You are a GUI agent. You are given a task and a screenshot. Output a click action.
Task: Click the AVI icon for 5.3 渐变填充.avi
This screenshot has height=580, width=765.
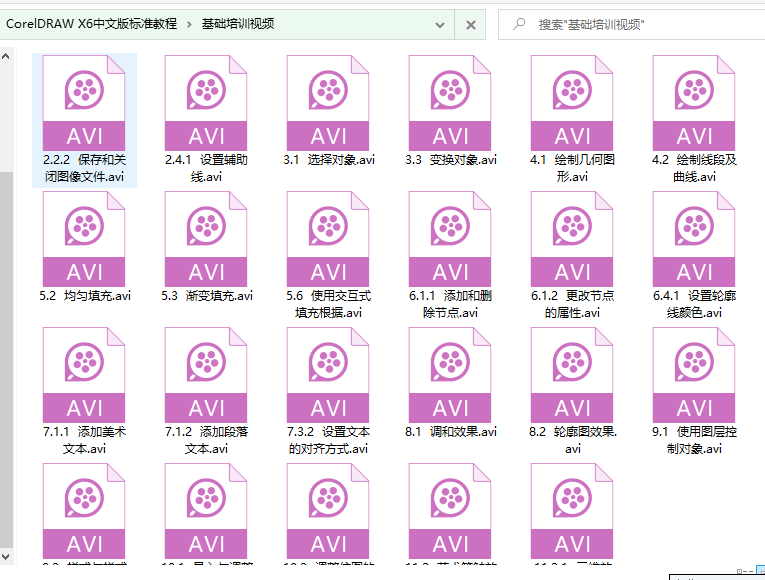pos(206,239)
